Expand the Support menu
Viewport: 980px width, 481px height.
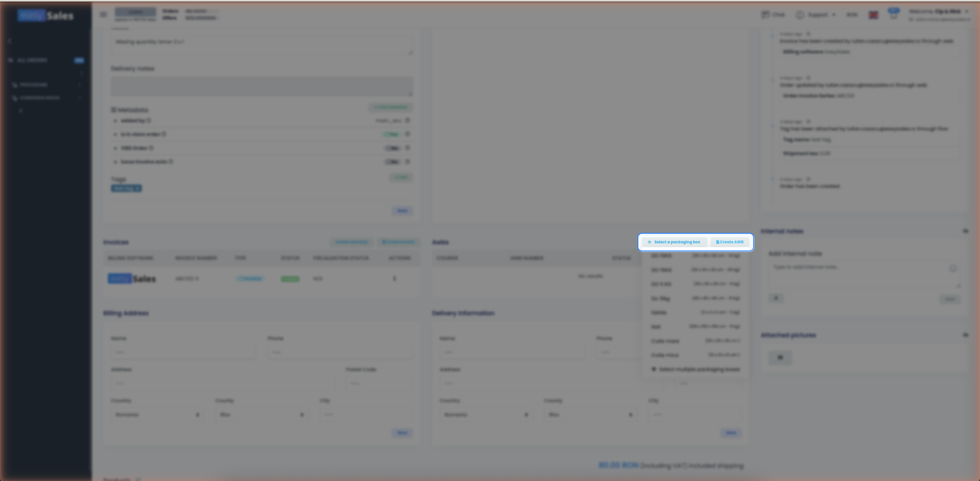(x=816, y=15)
